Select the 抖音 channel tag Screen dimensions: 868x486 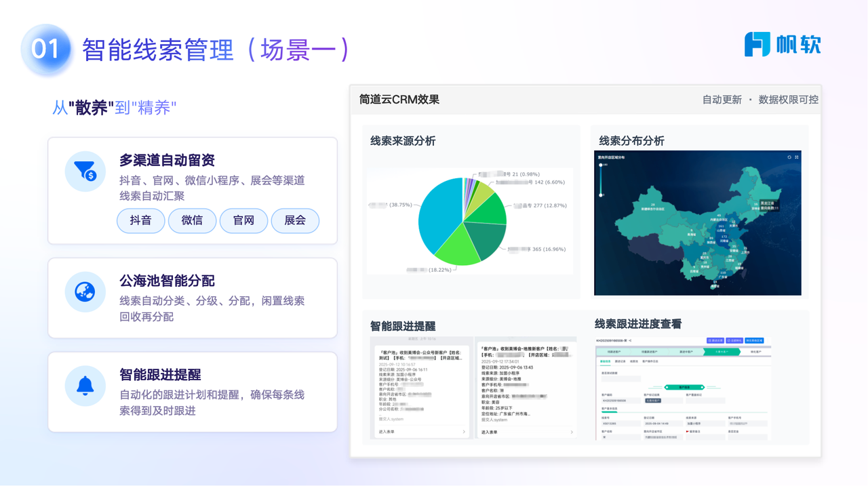[x=140, y=221]
